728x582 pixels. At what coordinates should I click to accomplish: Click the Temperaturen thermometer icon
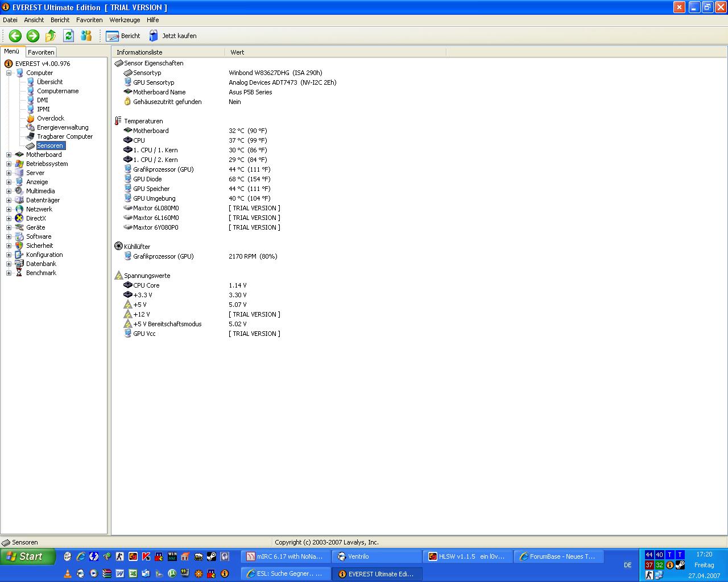(x=118, y=121)
